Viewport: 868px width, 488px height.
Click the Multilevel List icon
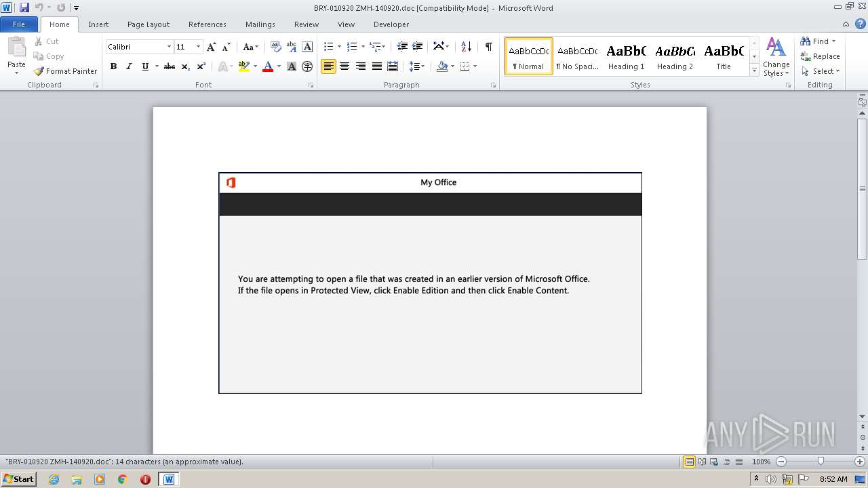tap(375, 47)
